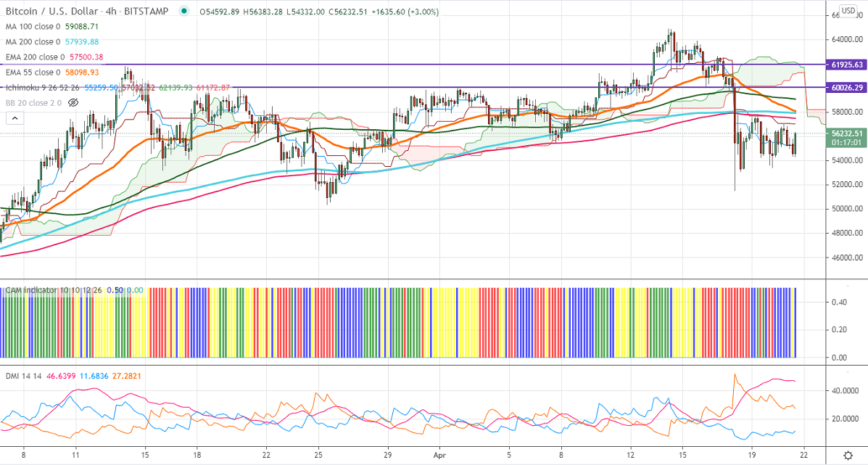
Task: Click the EMA 55 value 58098.93
Action: pos(83,72)
